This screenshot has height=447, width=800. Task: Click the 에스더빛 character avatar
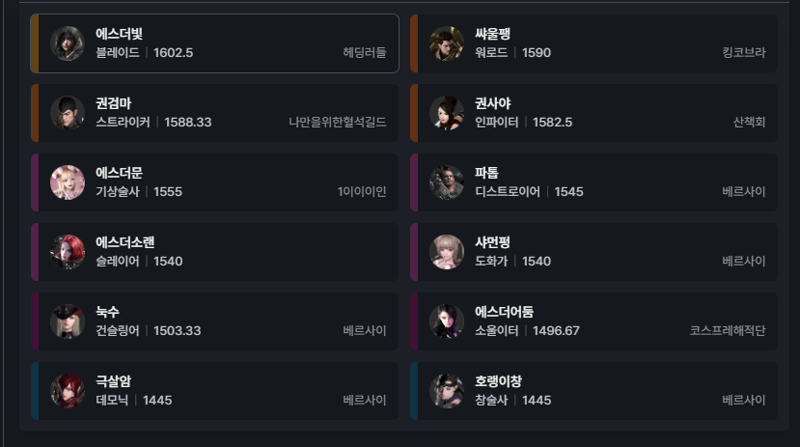(x=67, y=43)
